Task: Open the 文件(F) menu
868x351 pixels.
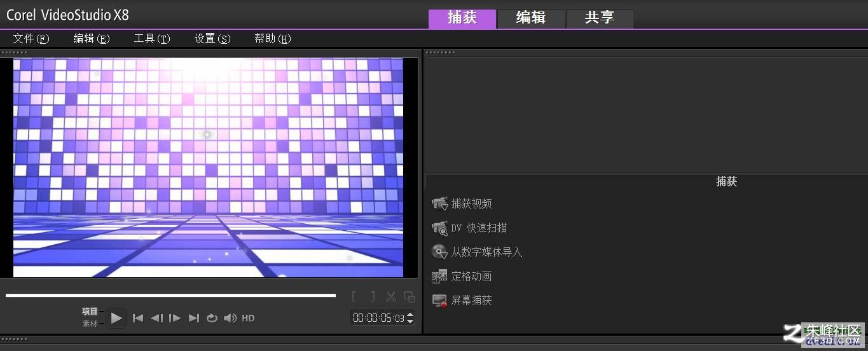Action: point(31,39)
